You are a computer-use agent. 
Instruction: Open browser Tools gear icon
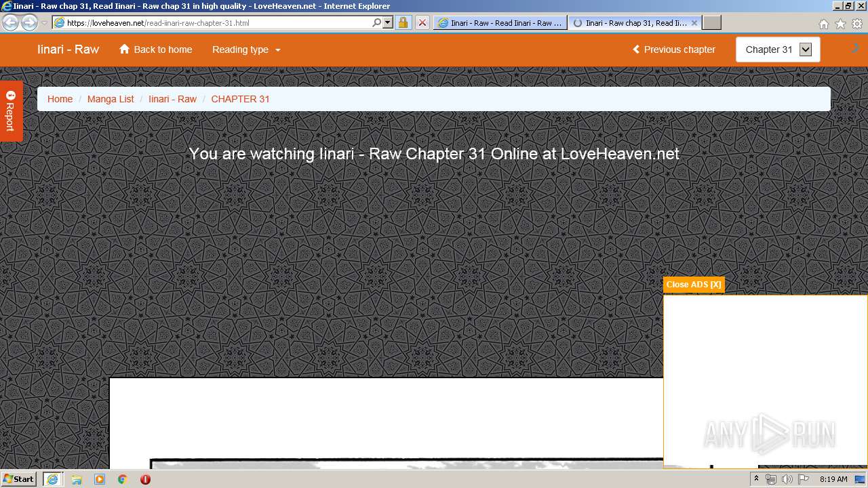coord(857,24)
